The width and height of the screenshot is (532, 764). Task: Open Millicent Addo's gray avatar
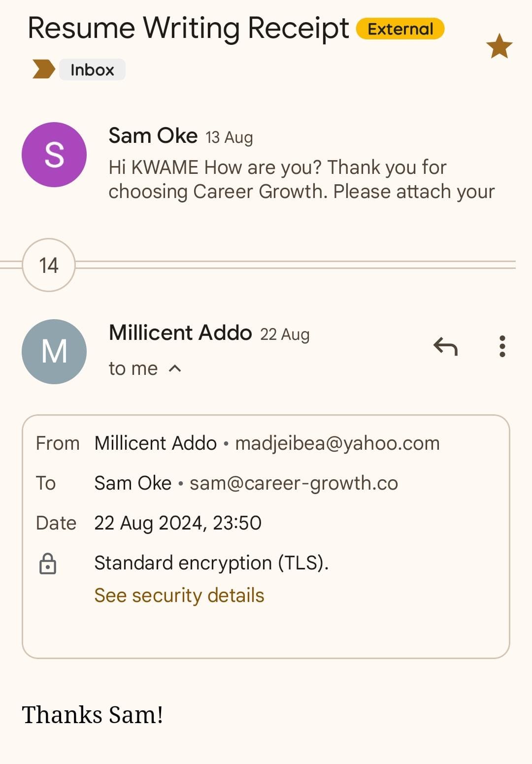pos(54,352)
